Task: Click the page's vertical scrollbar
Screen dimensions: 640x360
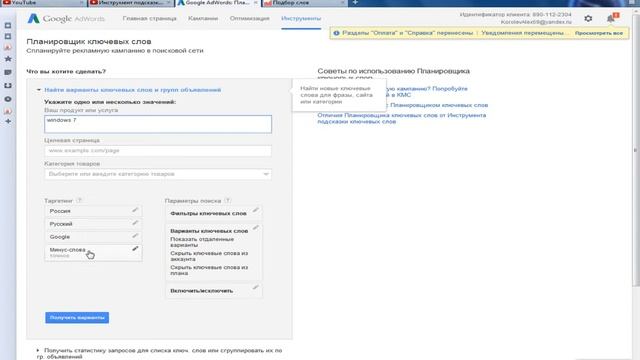Action: [636, 150]
